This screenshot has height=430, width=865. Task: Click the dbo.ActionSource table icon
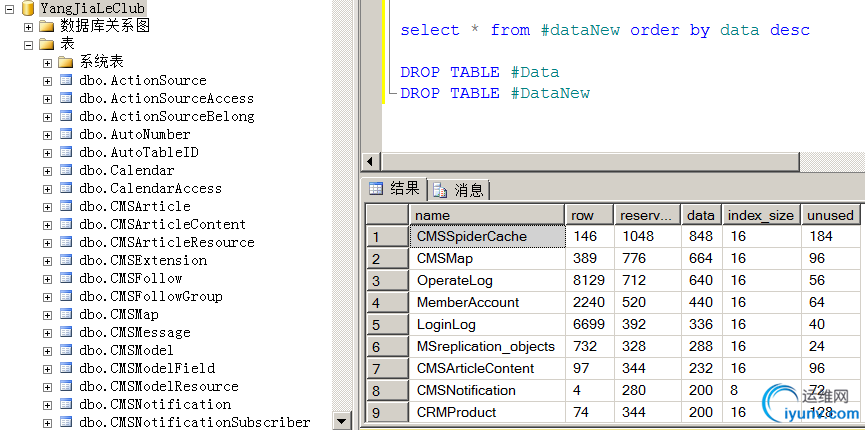click(66, 80)
